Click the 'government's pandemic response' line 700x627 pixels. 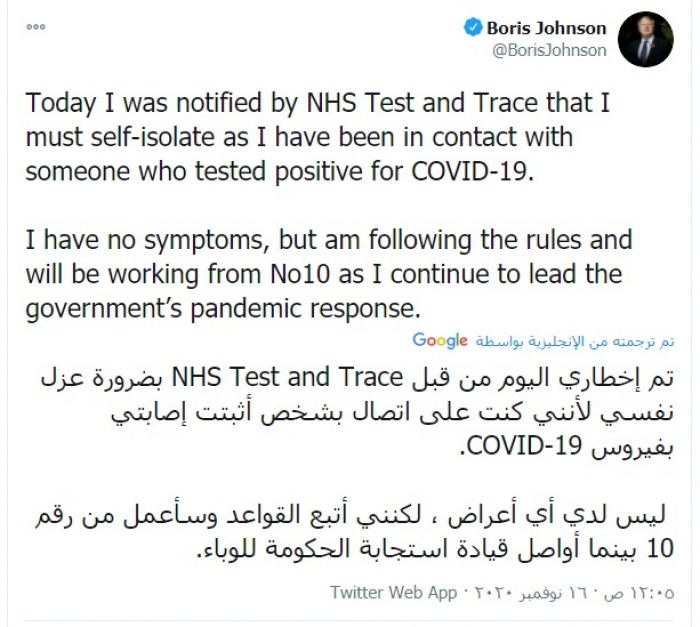(x=220, y=307)
